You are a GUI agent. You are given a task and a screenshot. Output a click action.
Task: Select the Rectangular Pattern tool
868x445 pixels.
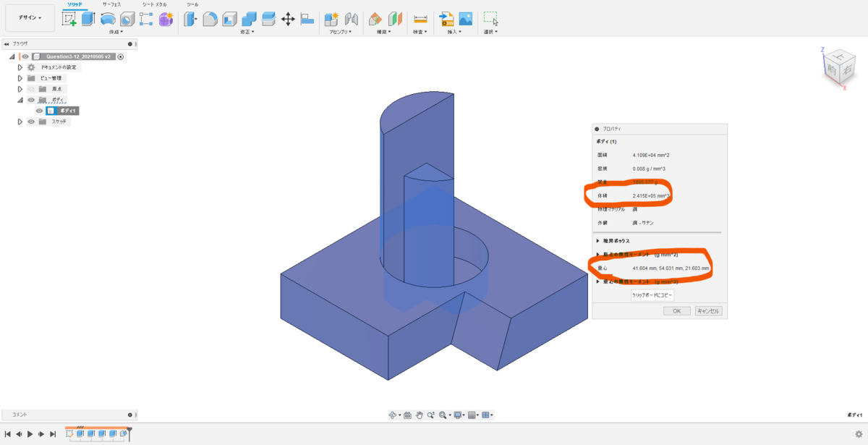click(x=146, y=20)
